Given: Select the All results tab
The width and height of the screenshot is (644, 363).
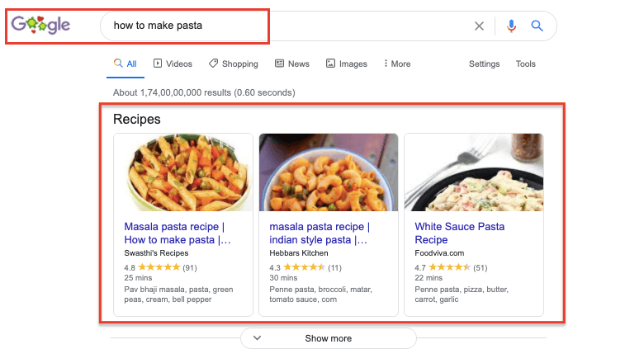Looking at the screenshot, I should pyautogui.click(x=125, y=64).
